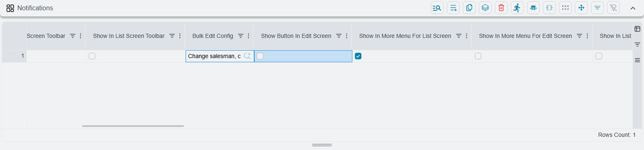This screenshot has height=150, width=644.
Task: Open Show In List Screen Toolbar column menu
Action: [180, 36]
